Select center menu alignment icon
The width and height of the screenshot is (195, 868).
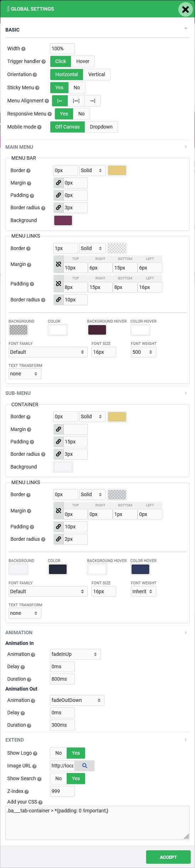[x=76, y=101]
